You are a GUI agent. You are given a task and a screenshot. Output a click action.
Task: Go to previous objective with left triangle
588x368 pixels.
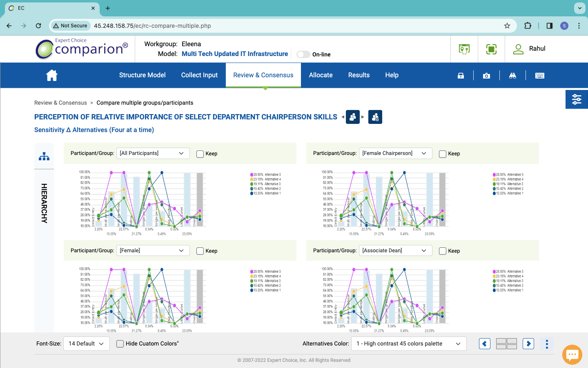(x=343, y=117)
